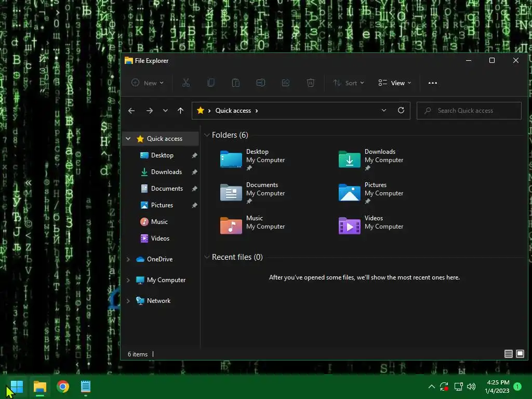Select the Downloads folder tile

click(x=371, y=159)
